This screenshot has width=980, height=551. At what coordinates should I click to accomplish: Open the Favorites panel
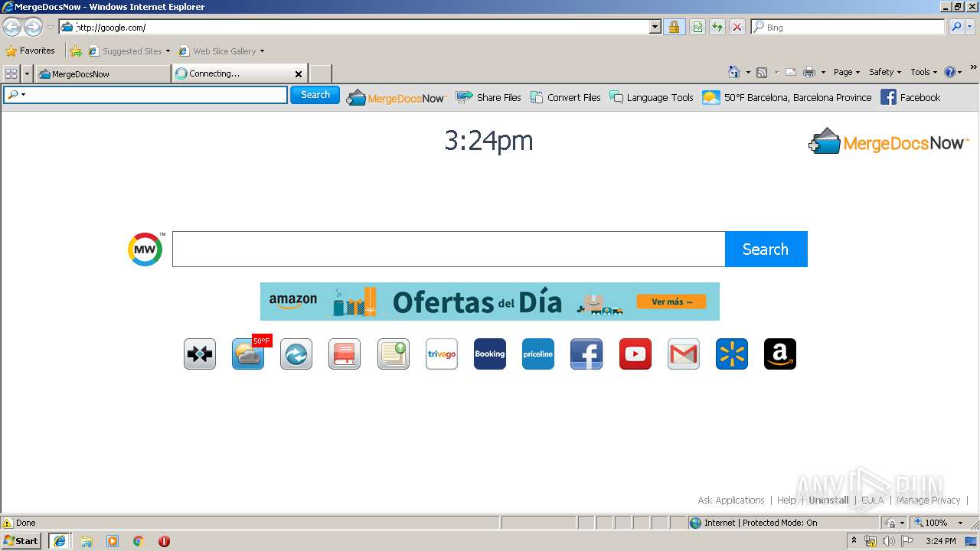31,51
